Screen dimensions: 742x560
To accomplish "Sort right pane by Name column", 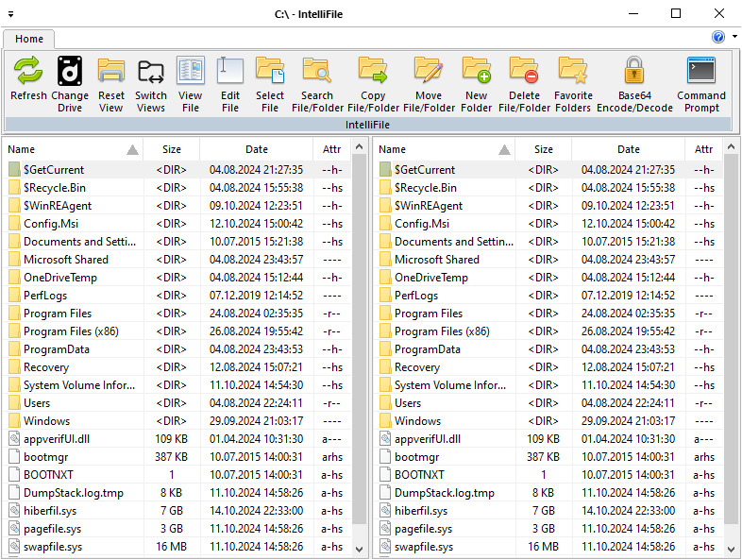I will (x=444, y=149).
